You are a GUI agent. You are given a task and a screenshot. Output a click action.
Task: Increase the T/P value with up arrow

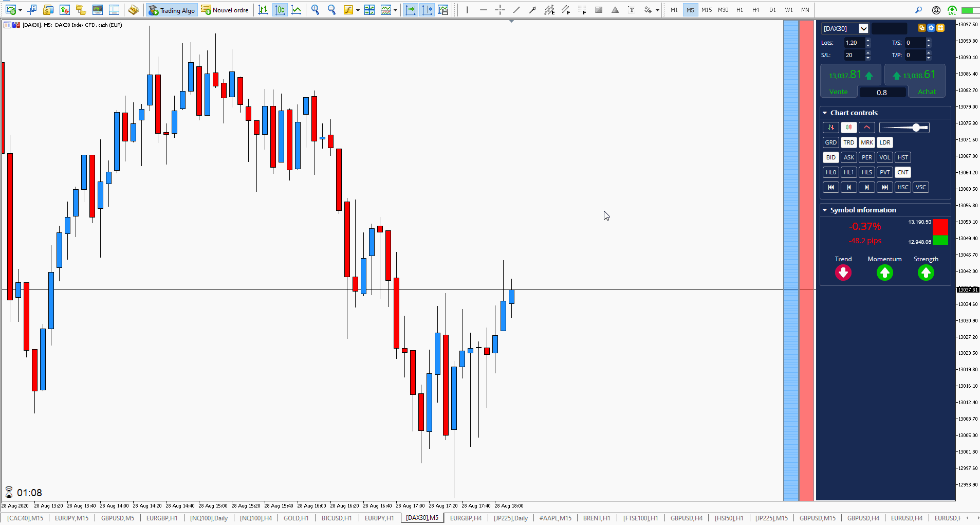[x=929, y=52]
